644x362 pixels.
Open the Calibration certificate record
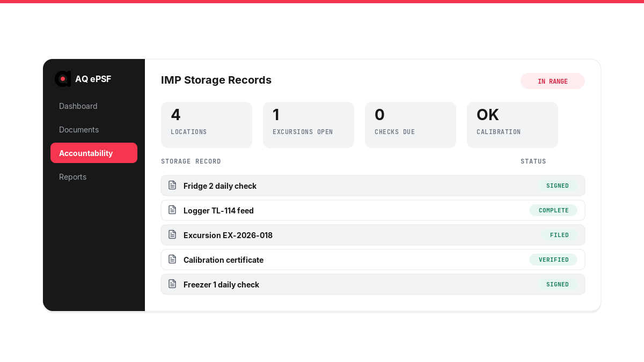click(x=373, y=260)
